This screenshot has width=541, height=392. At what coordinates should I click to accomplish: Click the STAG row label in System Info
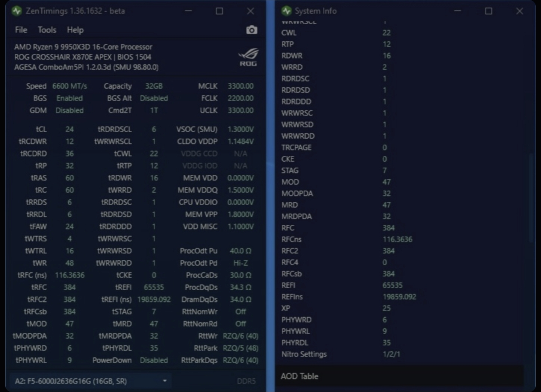point(290,171)
